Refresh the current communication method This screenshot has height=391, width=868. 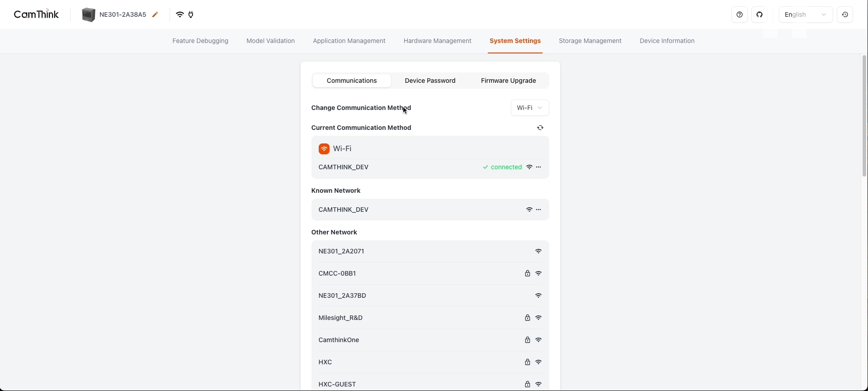pos(540,128)
